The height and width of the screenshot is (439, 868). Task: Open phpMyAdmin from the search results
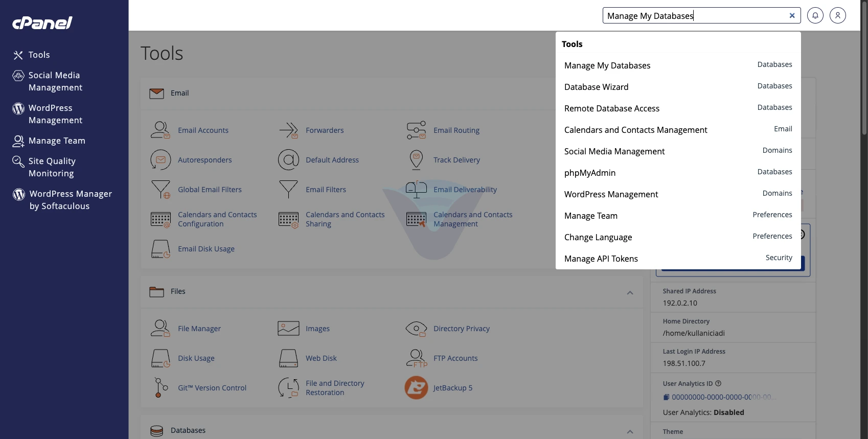point(678,173)
